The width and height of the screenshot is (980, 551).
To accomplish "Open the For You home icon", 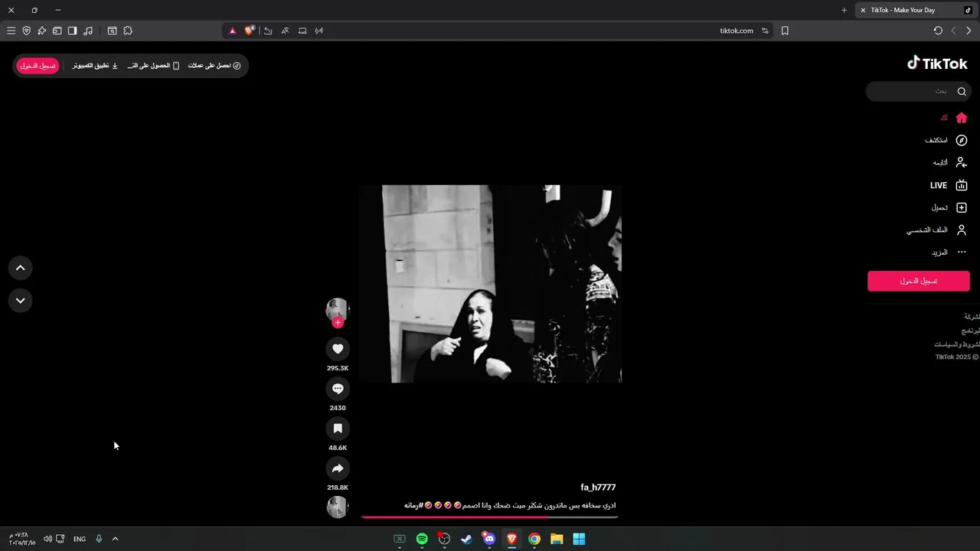I will click(962, 118).
